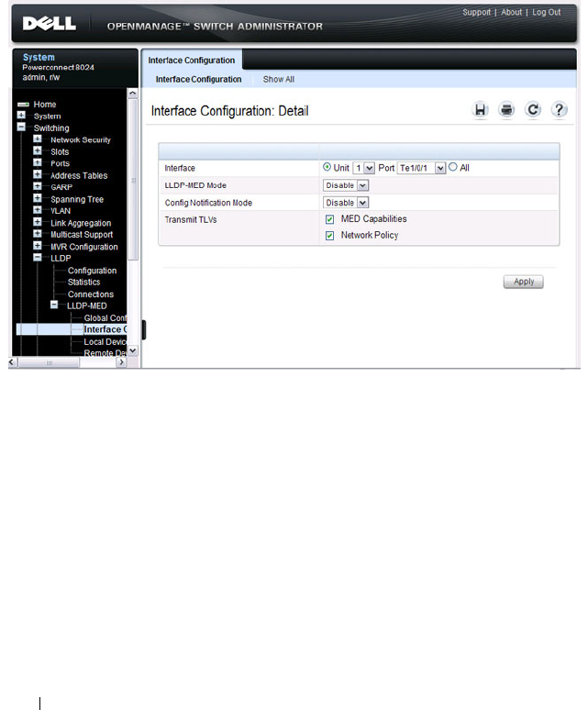
Task: Click scroll right arrow of tree panel
Action: click(121, 362)
